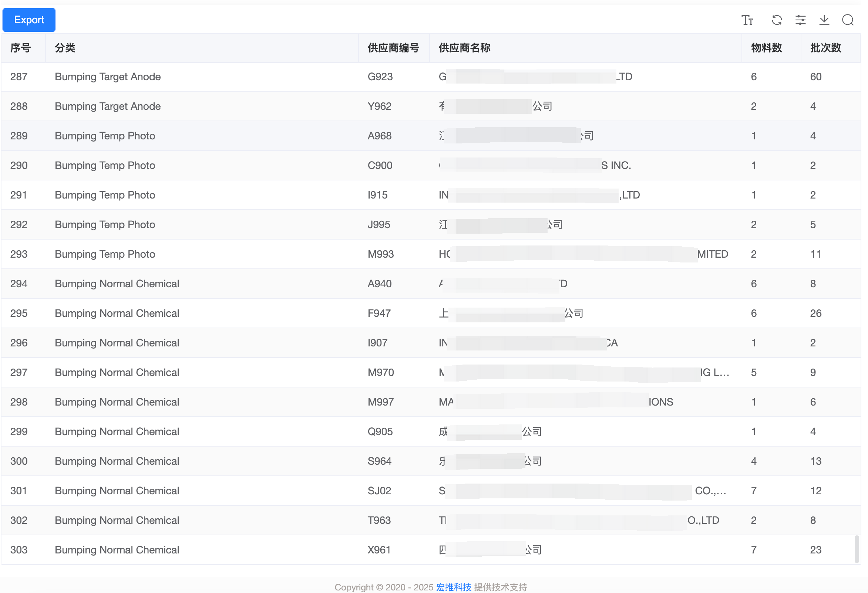Click supplier code M993 cell
Viewport: 868px width, 593px height.
click(380, 254)
